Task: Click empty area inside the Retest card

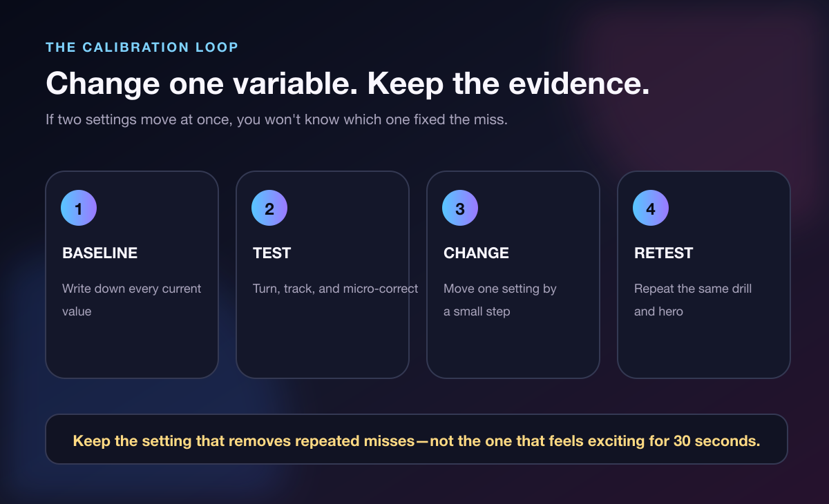Action: (704, 349)
